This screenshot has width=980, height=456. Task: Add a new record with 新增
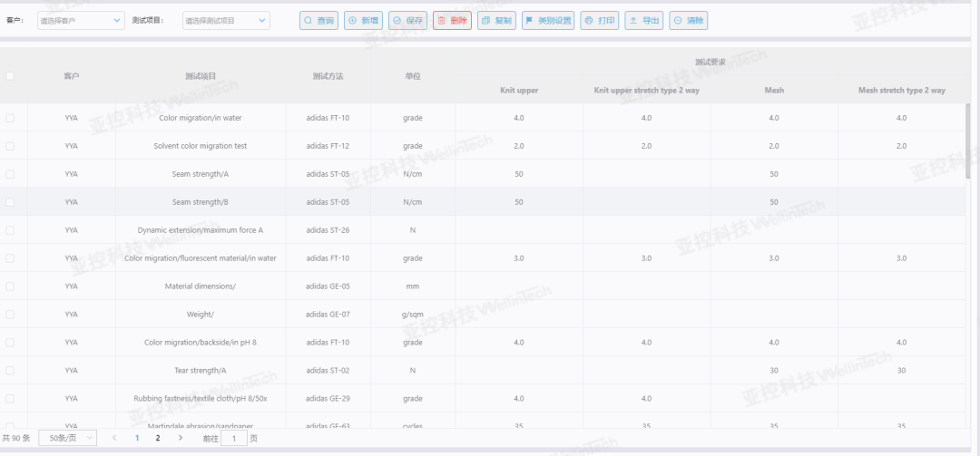point(363,21)
